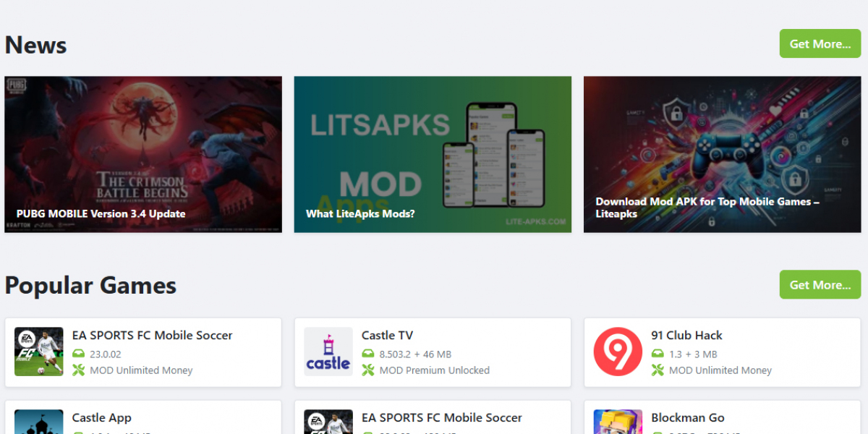Click the Android icon beside 8.503.2 + 46 MB
Screen dimensions: 868x434
coord(368,354)
